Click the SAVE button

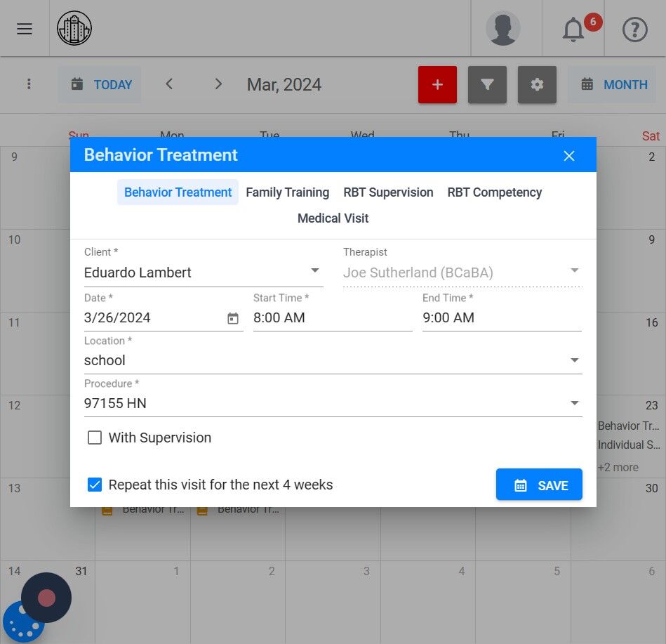click(x=539, y=485)
